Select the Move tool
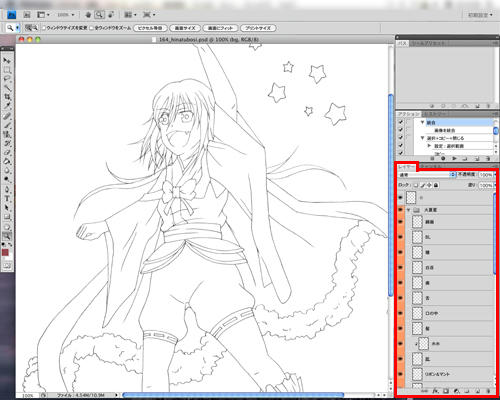The image size is (500, 400). [7, 60]
